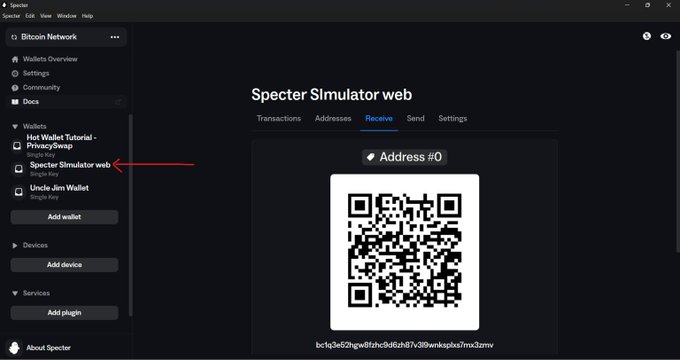Click the Hot Wallet Tutorial wallet icon

(x=17, y=145)
